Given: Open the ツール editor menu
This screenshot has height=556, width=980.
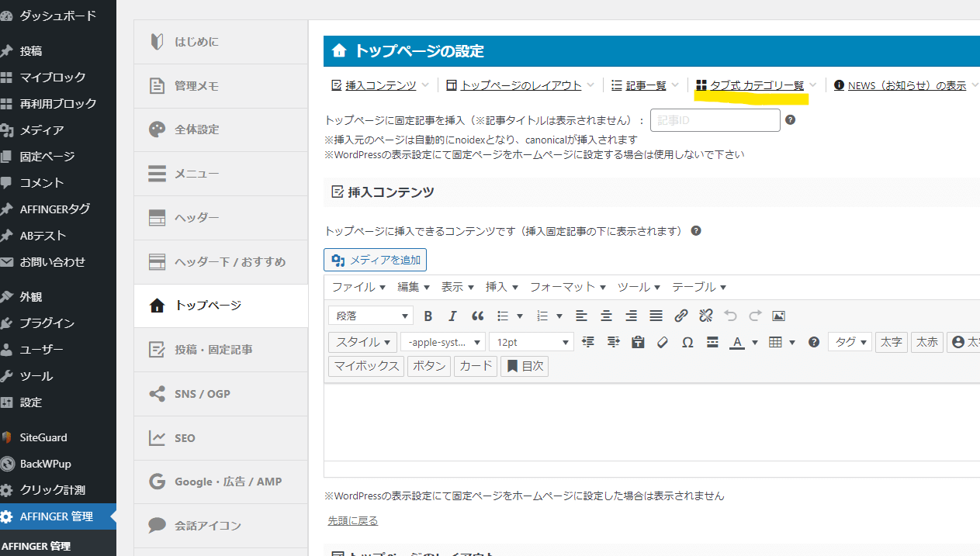Looking at the screenshot, I should tap(639, 287).
